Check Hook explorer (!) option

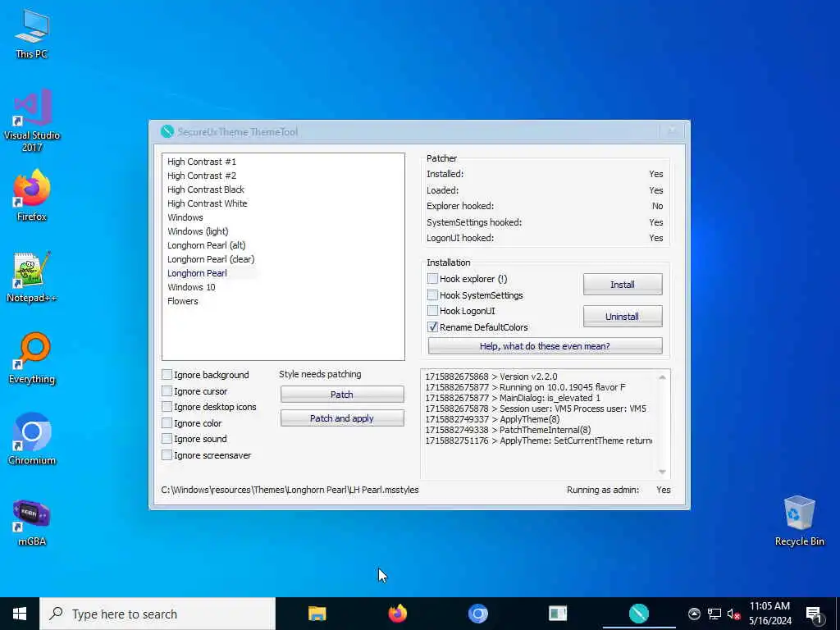[x=432, y=279]
